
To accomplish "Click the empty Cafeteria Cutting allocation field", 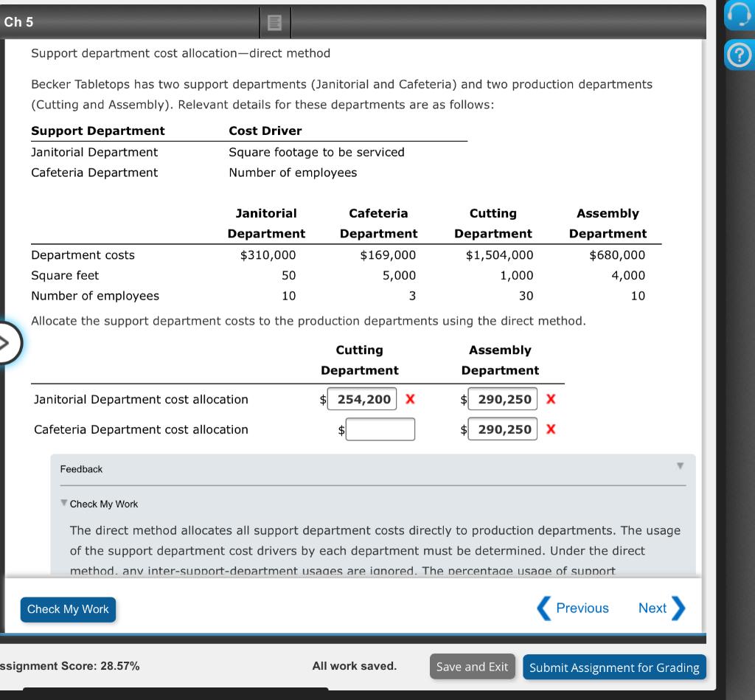I will point(381,429).
